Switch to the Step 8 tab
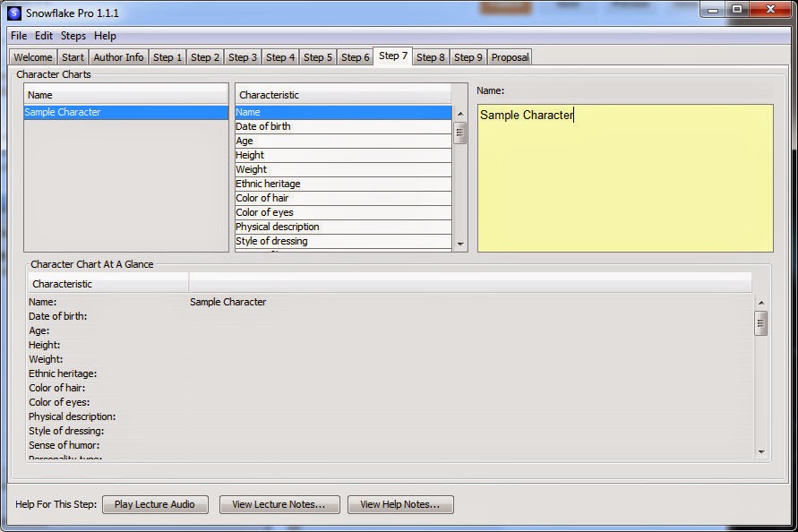Viewport: 798px width, 532px height. point(431,57)
